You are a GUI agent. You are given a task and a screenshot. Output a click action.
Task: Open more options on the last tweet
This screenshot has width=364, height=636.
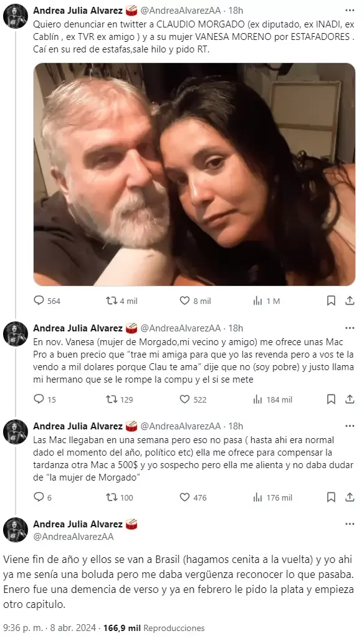350,524
